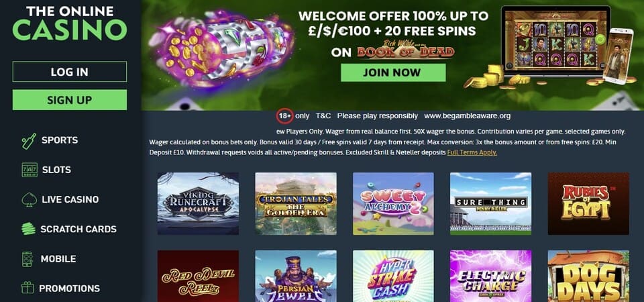Click the Join Now banner button
The width and height of the screenshot is (644, 302).
click(x=393, y=72)
